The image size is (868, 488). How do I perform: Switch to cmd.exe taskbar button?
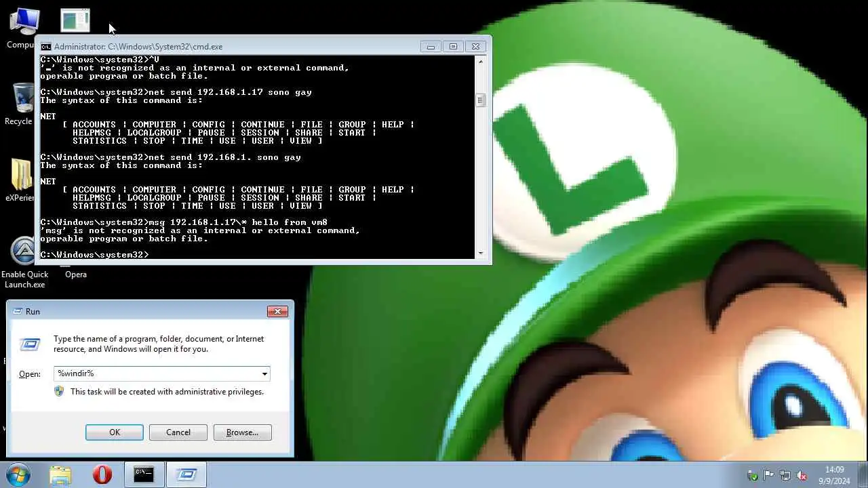[x=144, y=475]
